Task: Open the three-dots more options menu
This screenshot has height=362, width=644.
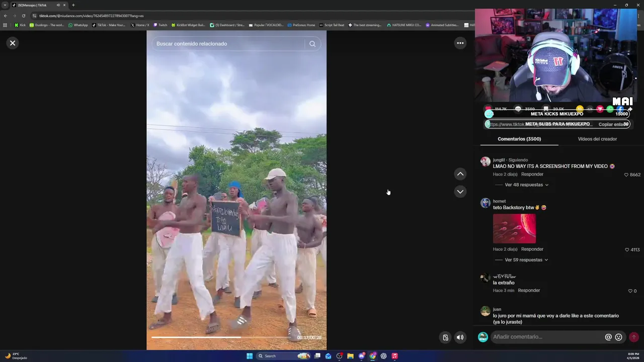Action: pos(460,43)
